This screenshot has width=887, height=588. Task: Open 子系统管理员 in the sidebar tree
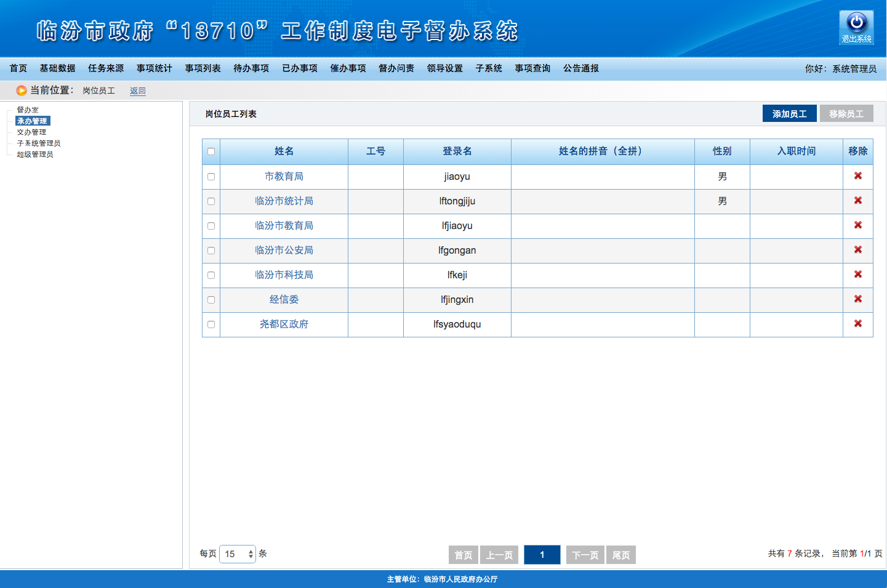(x=38, y=143)
